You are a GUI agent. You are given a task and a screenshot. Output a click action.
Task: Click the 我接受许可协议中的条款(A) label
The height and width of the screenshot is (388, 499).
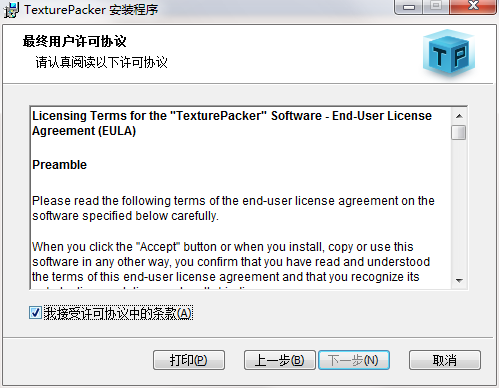pos(118,313)
